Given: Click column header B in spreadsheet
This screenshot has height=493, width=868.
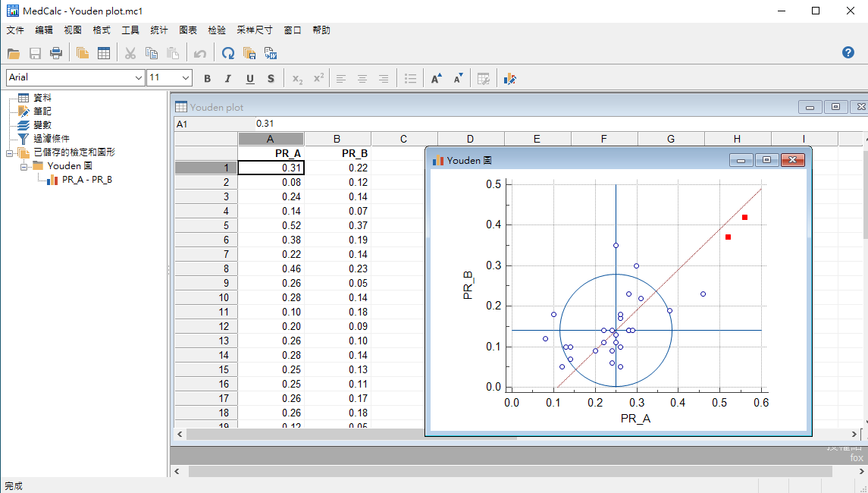Looking at the screenshot, I should coord(337,139).
